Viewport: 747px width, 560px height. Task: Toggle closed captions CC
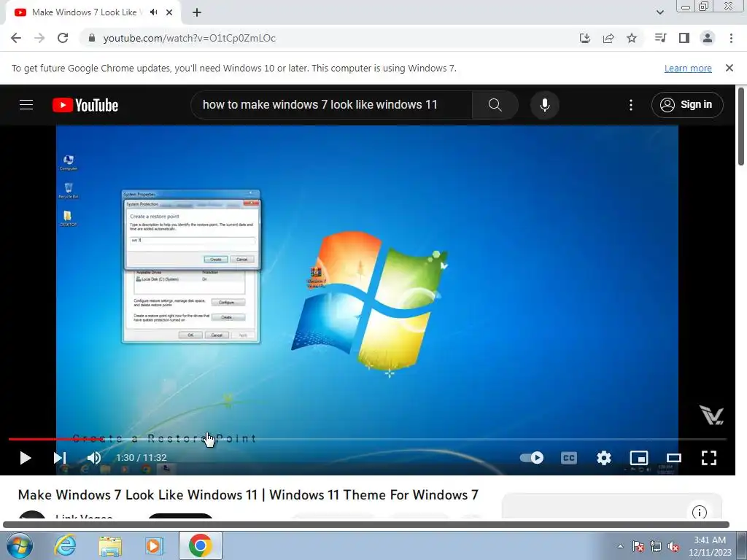(569, 458)
